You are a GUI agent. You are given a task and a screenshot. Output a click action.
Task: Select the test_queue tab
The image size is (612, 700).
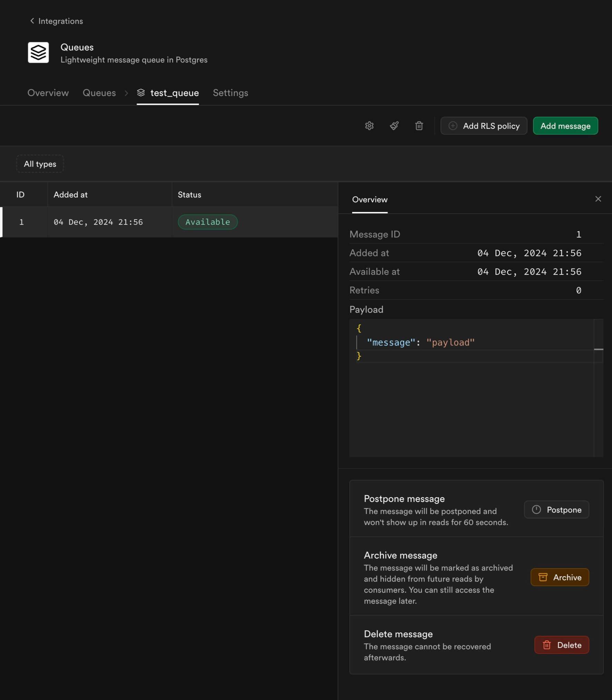click(x=168, y=93)
